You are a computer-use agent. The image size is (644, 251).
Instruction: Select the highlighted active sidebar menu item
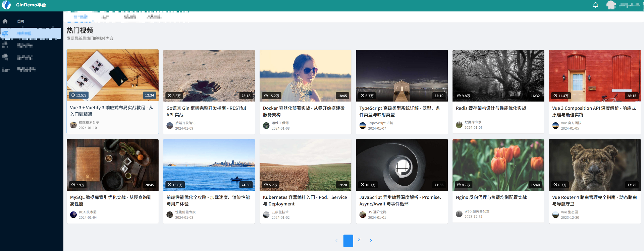(31, 33)
